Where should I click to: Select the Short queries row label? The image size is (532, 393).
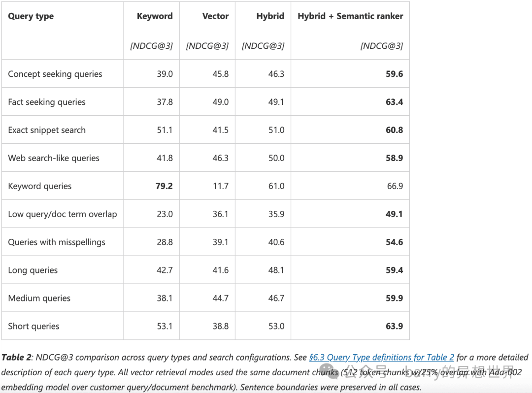coord(33,327)
